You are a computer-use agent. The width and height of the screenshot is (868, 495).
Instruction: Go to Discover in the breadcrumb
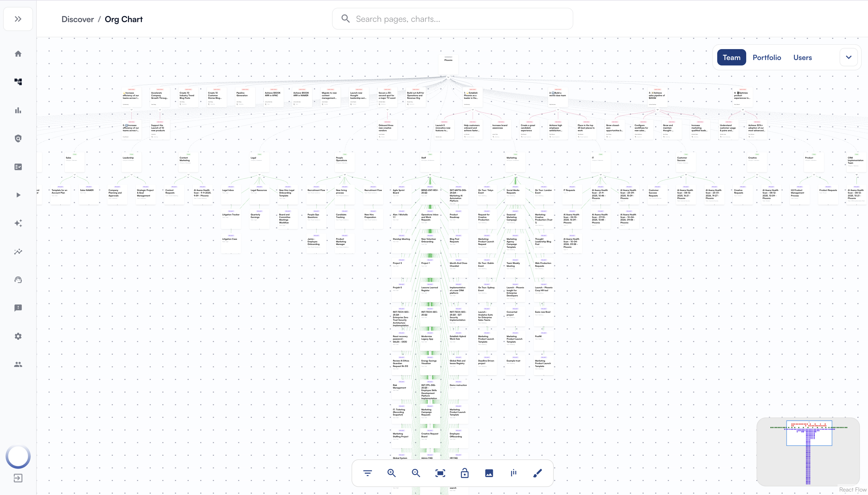[78, 19]
